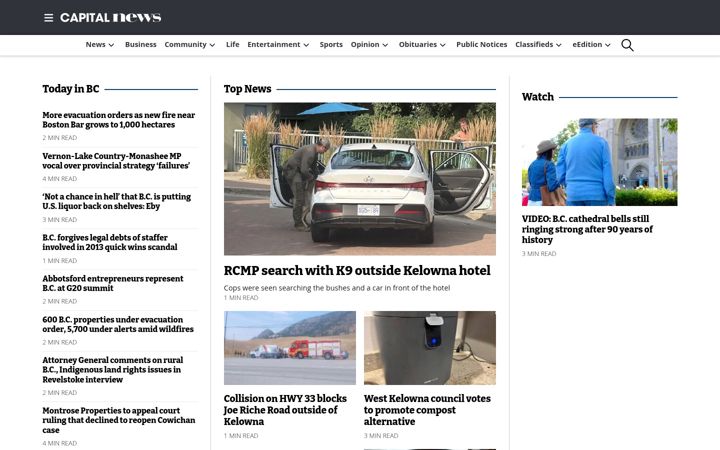Expand the eEdition dropdown chevron
Viewport: 720px width, 450px height.
pos(608,45)
